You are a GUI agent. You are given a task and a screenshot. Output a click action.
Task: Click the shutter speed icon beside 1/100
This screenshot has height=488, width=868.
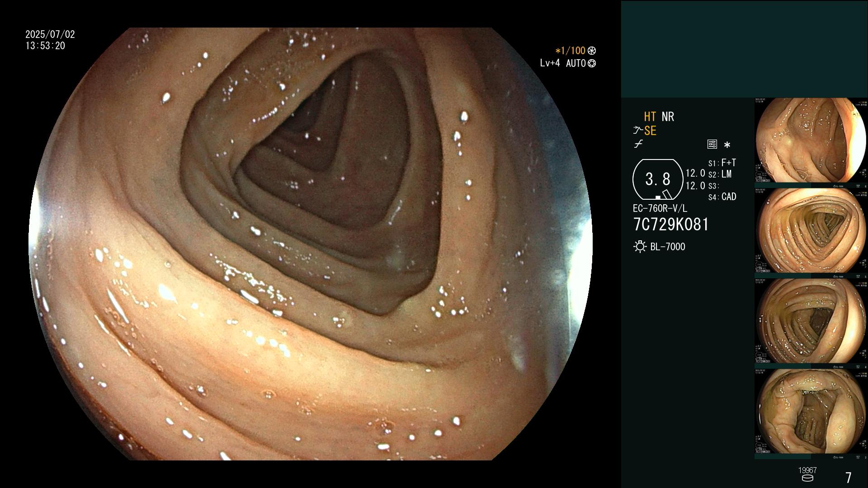pyautogui.click(x=592, y=51)
